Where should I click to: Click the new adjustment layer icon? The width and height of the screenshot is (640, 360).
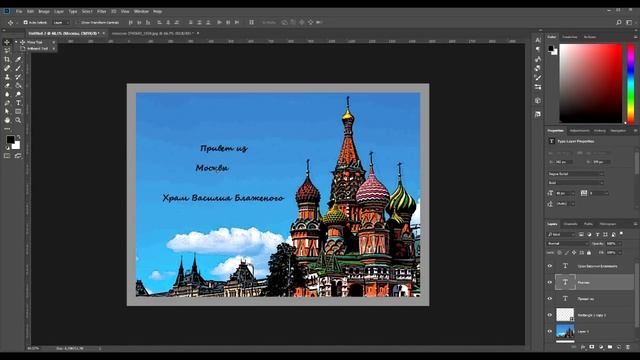point(601,347)
